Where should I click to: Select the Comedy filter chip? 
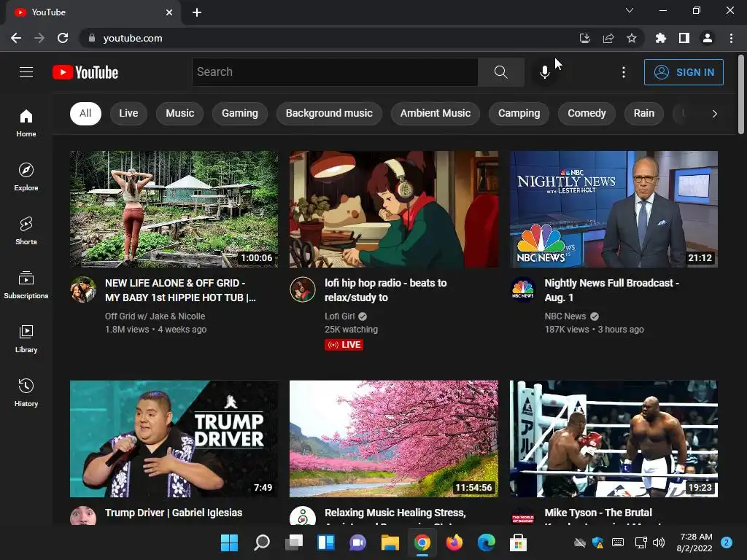587,113
